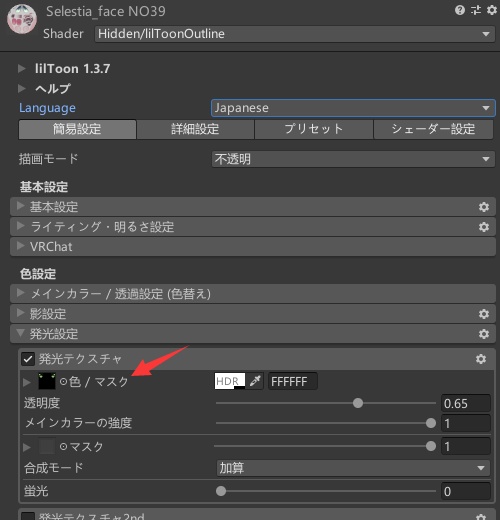The image size is (500, 520).
Task: Click the empty マスク texture slot
Action: (x=47, y=446)
